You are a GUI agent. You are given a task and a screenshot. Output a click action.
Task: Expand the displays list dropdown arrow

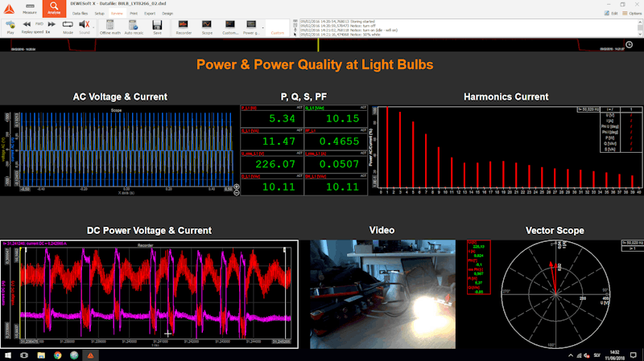click(x=263, y=28)
